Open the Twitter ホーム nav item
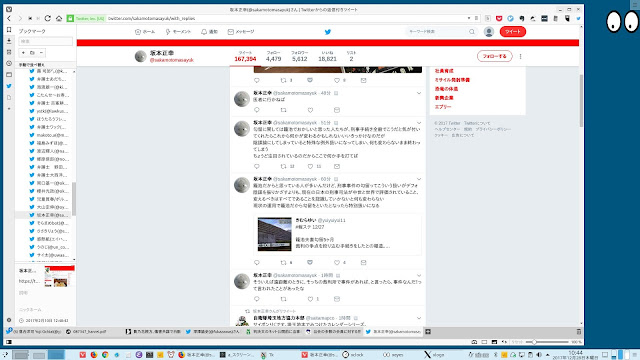This screenshot has width=640, height=360. [145, 32]
